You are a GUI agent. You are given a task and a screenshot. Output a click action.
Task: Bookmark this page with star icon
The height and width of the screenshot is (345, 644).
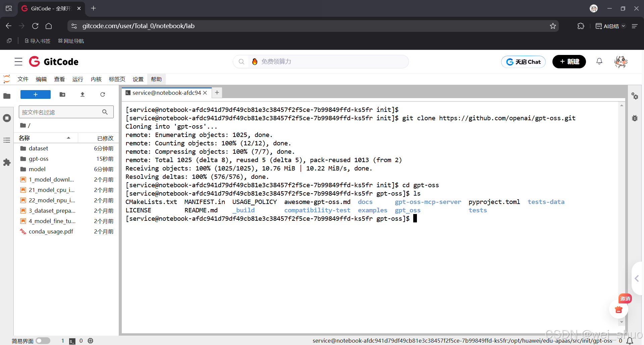pyautogui.click(x=553, y=26)
